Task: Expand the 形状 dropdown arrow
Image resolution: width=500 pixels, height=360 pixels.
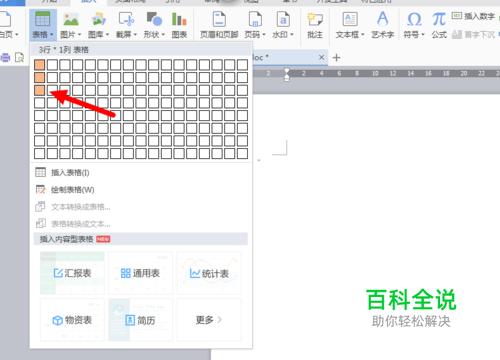Action: (x=163, y=34)
